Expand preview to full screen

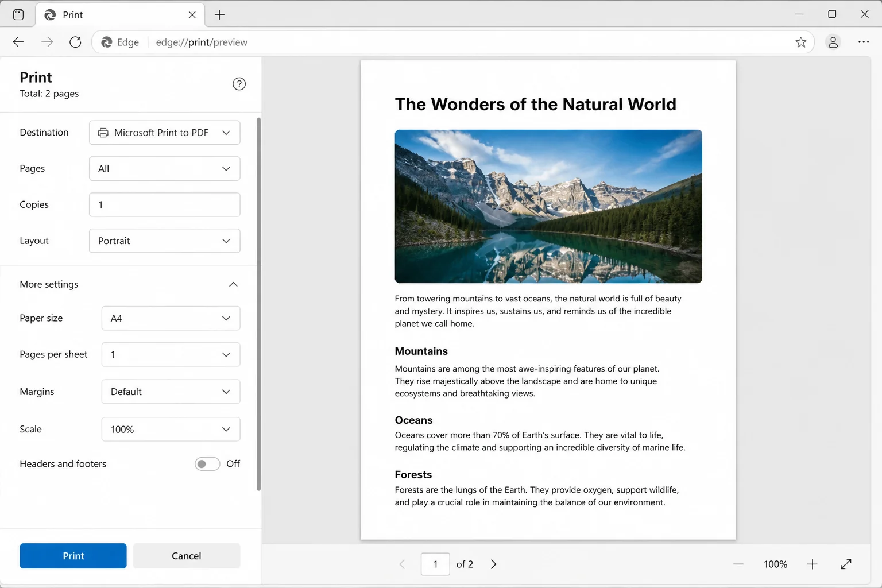(x=846, y=564)
